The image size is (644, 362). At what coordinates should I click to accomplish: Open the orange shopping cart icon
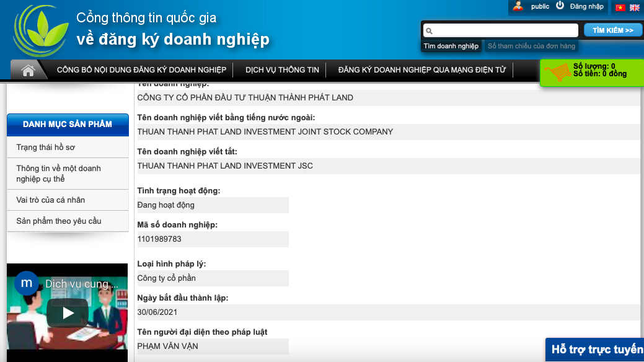pyautogui.click(x=557, y=72)
